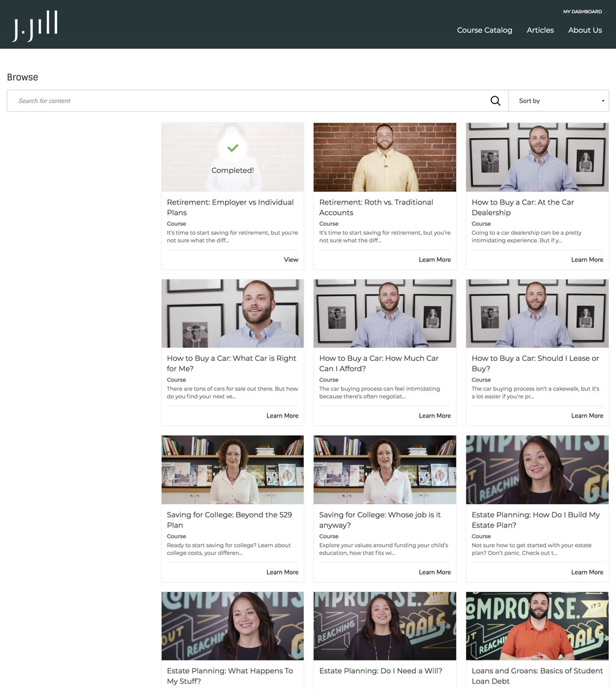Click the Roth vs. Traditional Accounts course thumbnail
This screenshot has height=690, width=616.
tap(384, 157)
